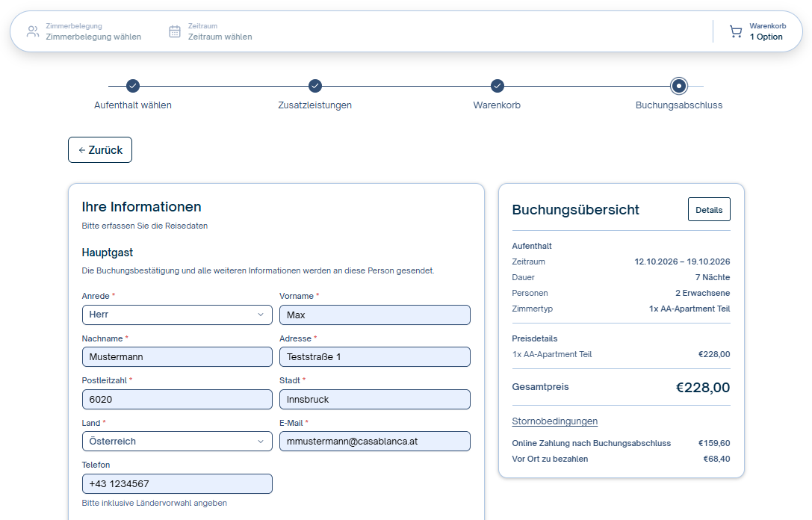Viewport: 812px width, 520px height.
Task: Select Zeitraum wählen in top bar
Action: [220, 37]
